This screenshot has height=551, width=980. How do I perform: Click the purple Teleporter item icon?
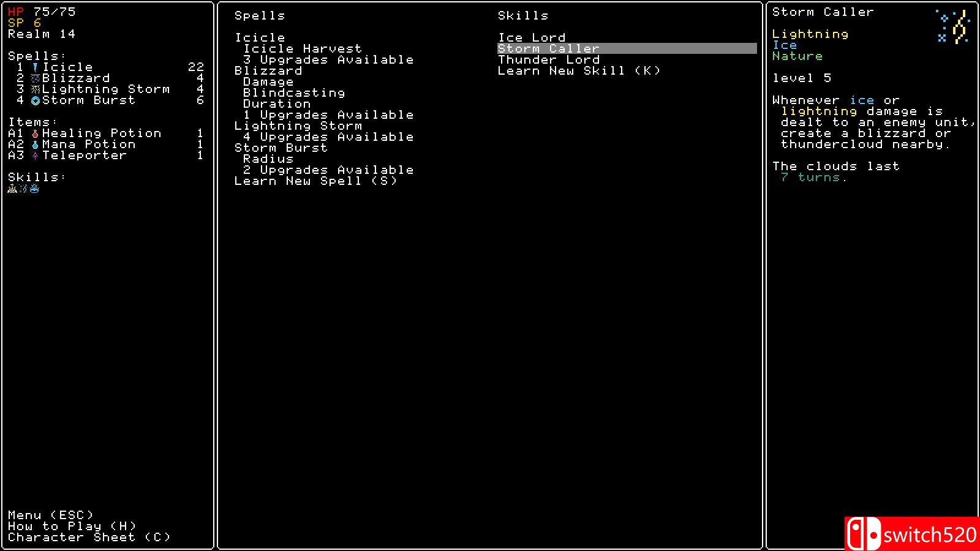point(36,156)
